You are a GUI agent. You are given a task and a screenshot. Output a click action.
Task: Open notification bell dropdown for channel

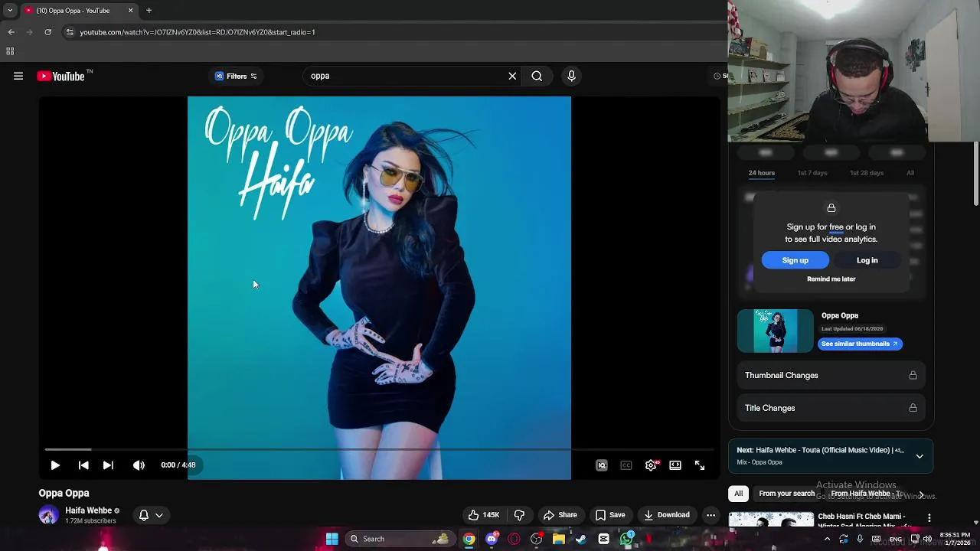coord(151,515)
